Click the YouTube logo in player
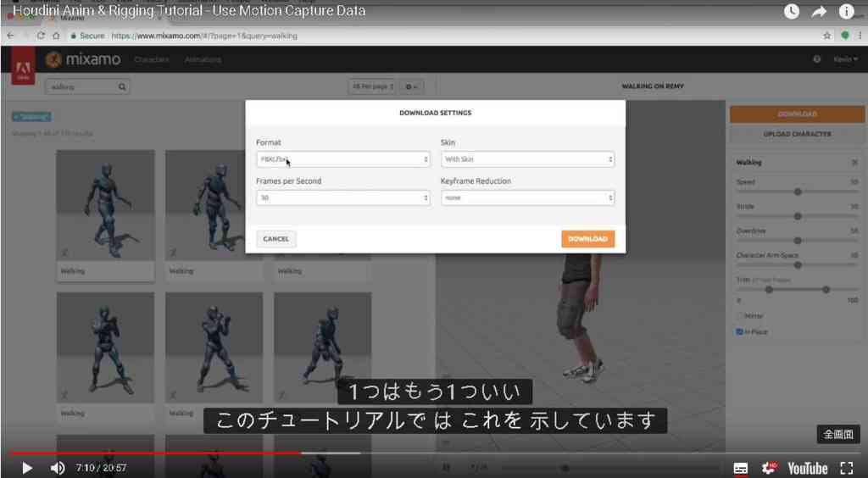This screenshot has width=868, height=478. point(808,469)
